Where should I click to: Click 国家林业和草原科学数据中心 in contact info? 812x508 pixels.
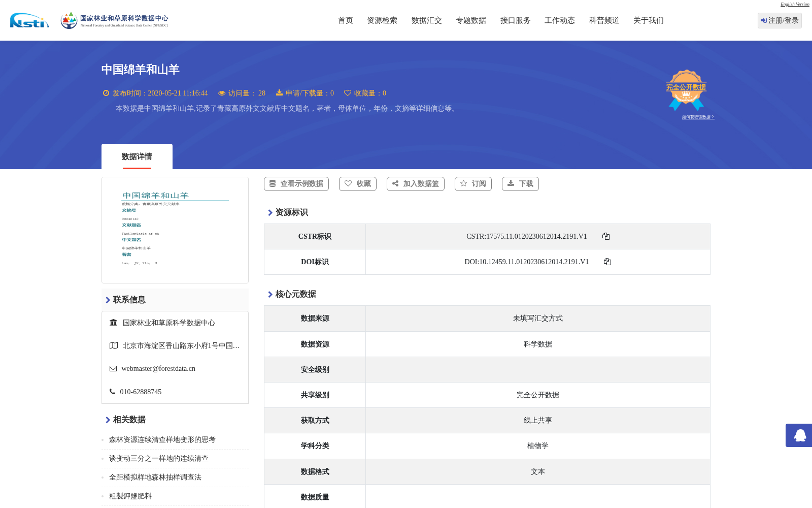(169, 323)
